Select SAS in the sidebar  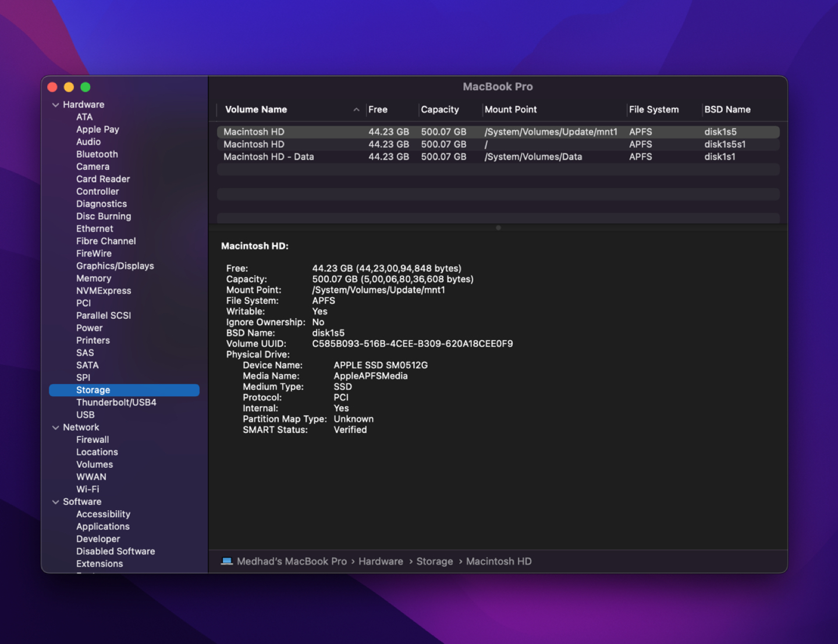point(85,353)
